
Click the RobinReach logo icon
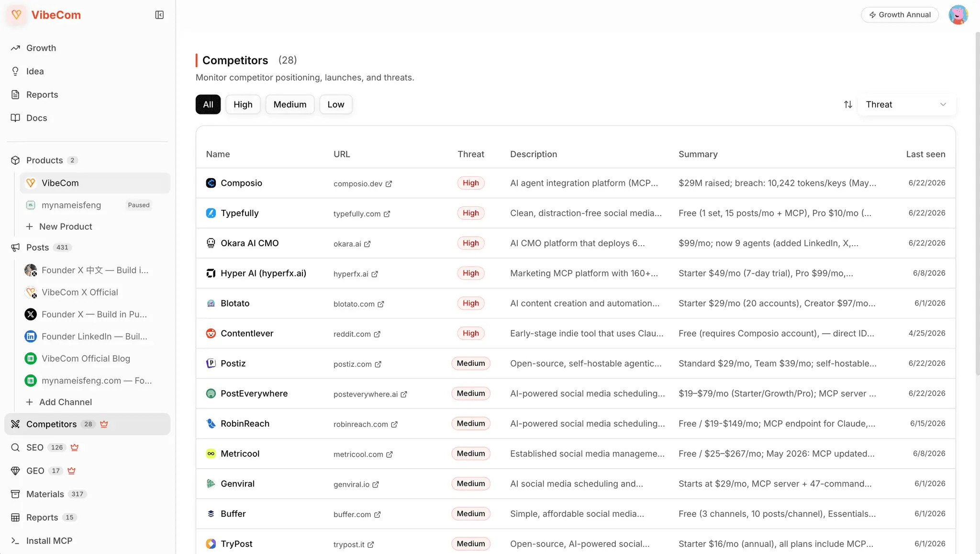(x=211, y=424)
